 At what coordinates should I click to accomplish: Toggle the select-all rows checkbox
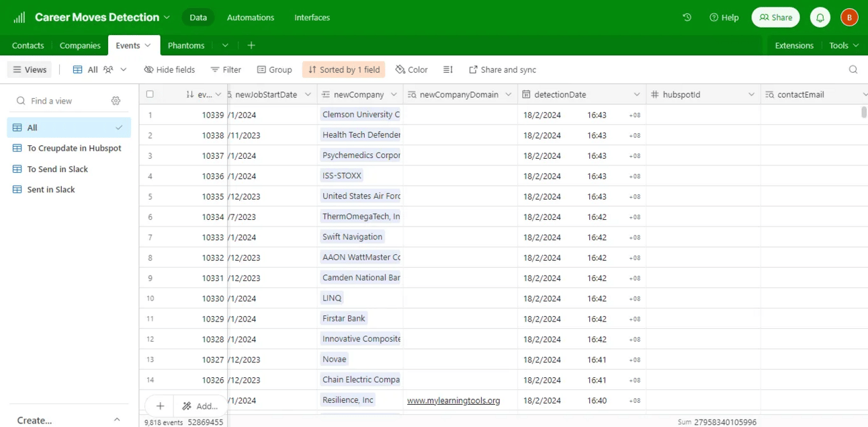[150, 94]
